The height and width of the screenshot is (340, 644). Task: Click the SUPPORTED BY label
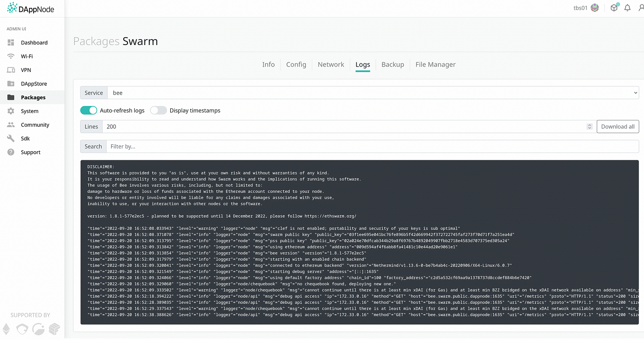(30, 315)
